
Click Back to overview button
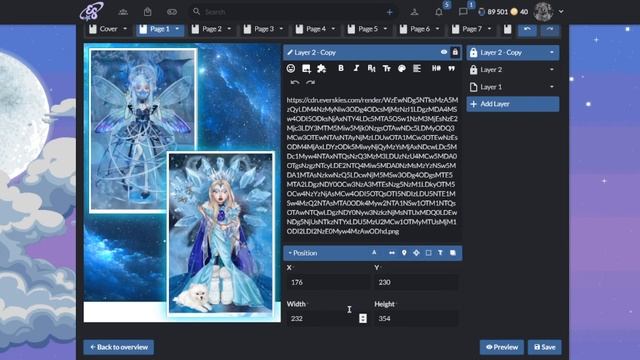tap(118, 347)
